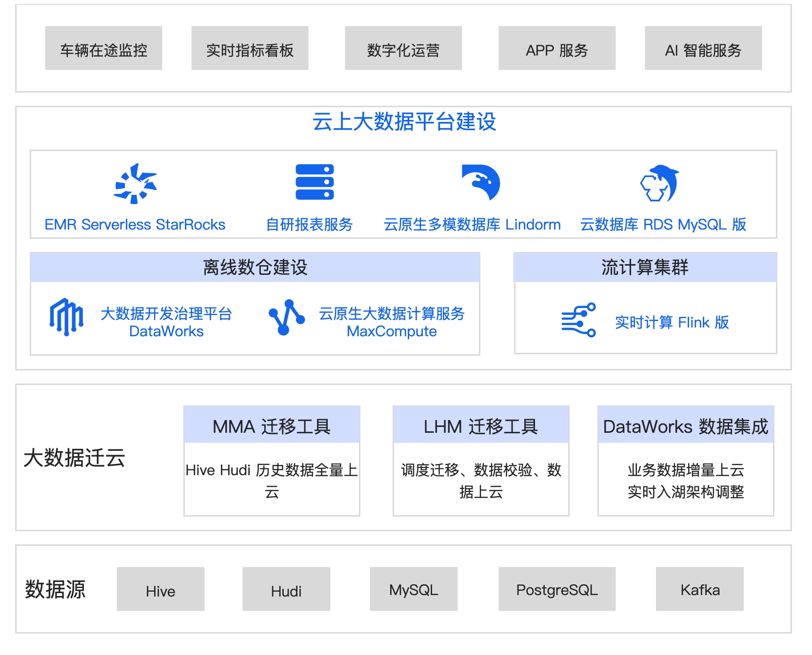Open 实时计算 Flink 版 text
Screen dimensions: 812x655
coord(672,322)
